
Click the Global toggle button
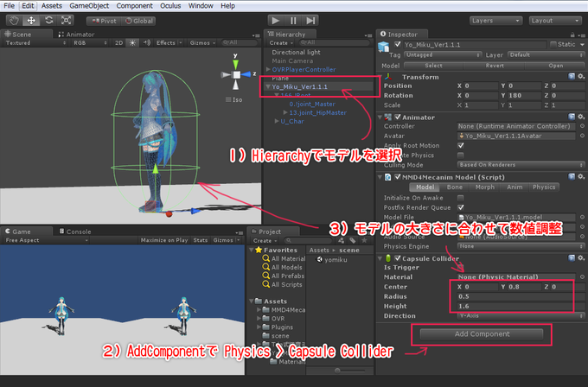pyautogui.click(x=138, y=21)
